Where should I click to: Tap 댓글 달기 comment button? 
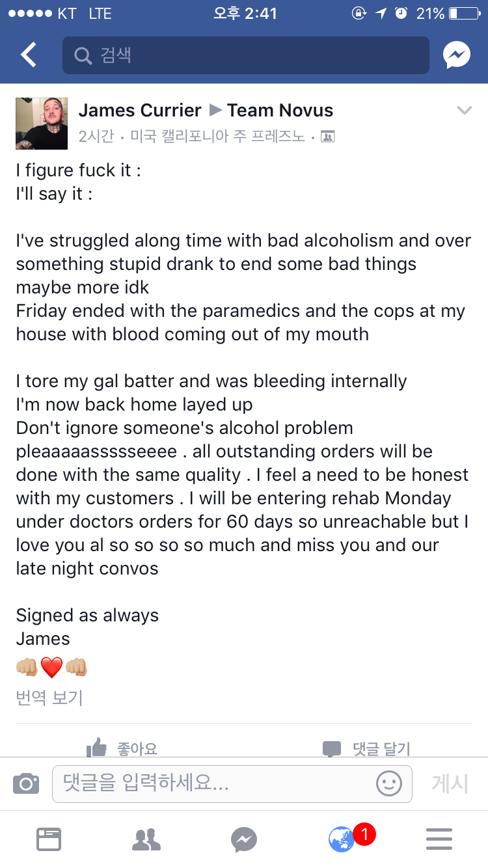pyautogui.click(x=367, y=748)
